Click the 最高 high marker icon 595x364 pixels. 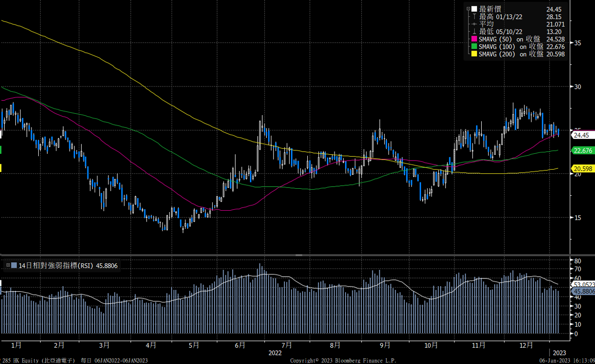[x=474, y=17]
